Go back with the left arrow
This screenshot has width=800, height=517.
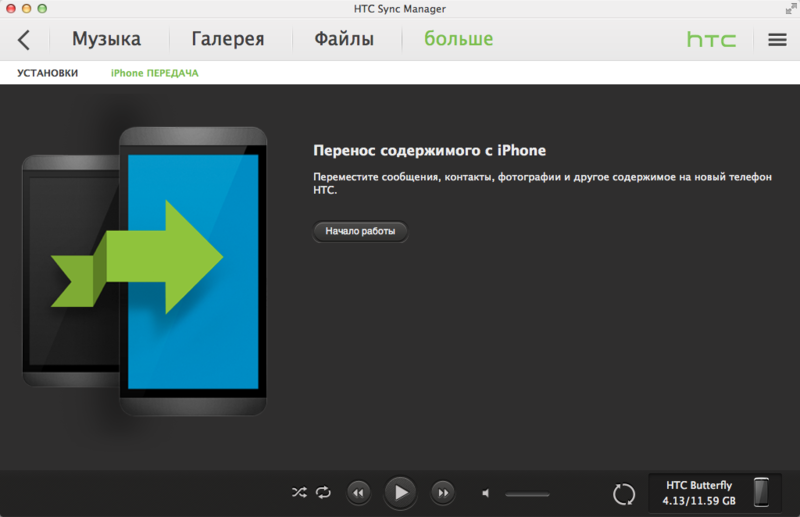click(x=23, y=39)
